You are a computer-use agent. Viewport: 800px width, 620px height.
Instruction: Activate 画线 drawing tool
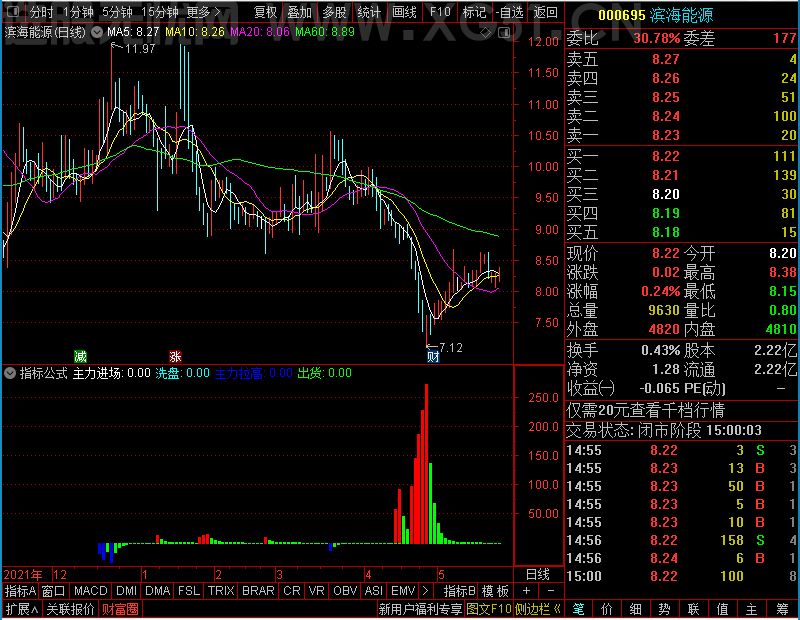(404, 12)
